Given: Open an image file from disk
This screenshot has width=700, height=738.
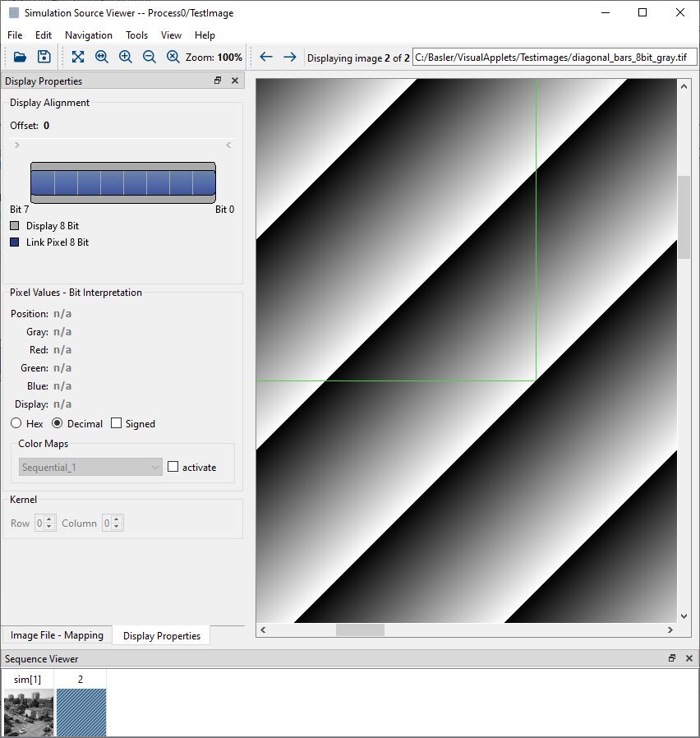Looking at the screenshot, I should [x=20, y=57].
